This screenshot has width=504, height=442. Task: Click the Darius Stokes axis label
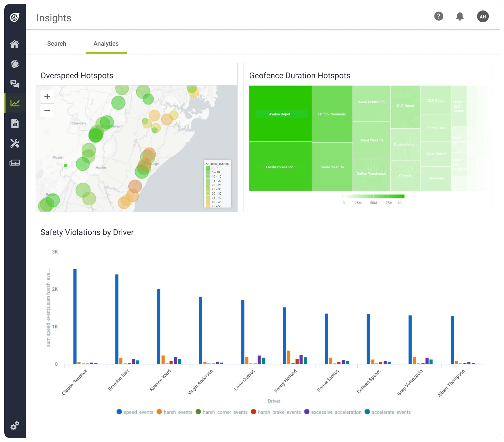click(x=328, y=380)
